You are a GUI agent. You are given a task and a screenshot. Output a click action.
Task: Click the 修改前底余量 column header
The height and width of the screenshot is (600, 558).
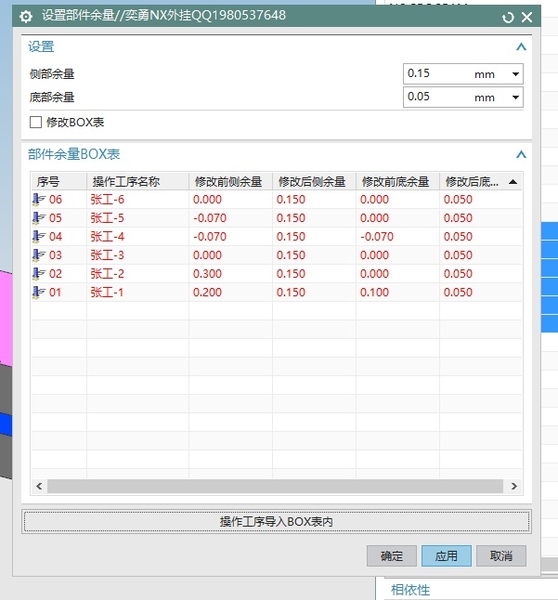(x=398, y=182)
